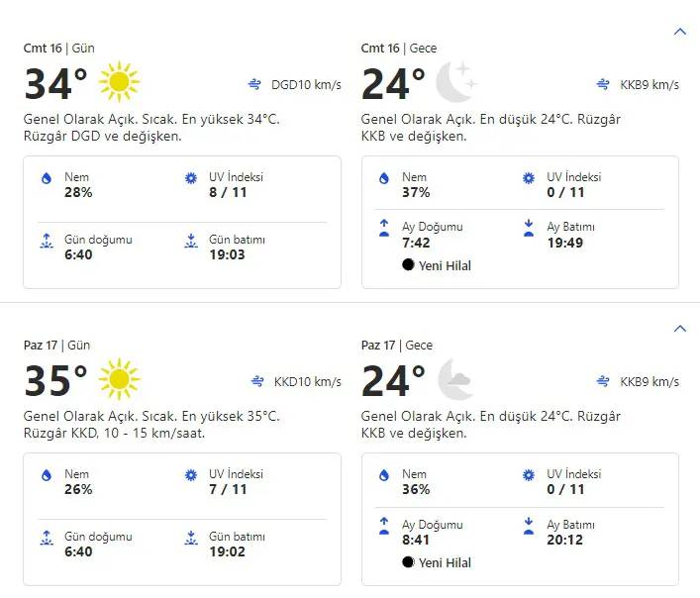Click the cloudy moon icon for Paz 17
The image size is (700, 598).
click(456, 379)
